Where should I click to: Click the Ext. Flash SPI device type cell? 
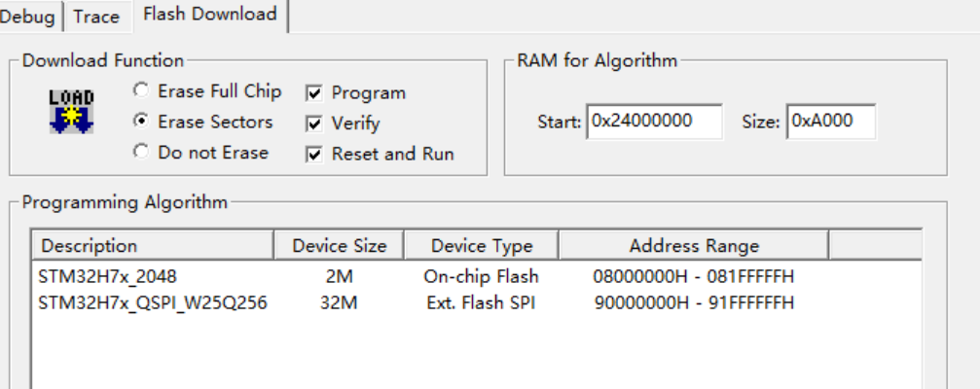click(482, 302)
